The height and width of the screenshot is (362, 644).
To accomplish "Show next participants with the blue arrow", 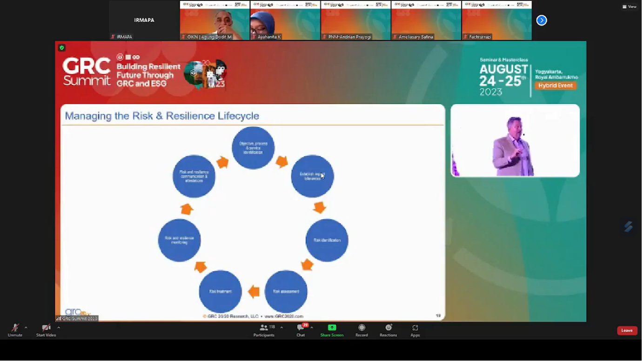I will [541, 20].
